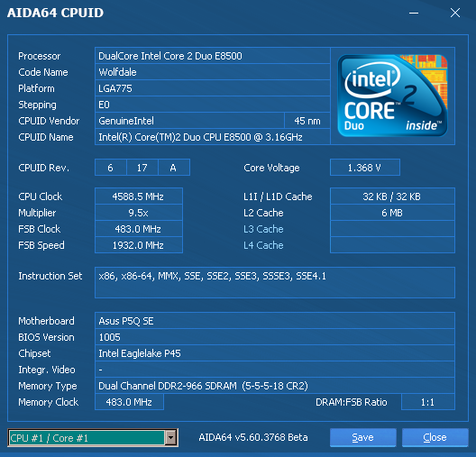
Task: Click the AIDA64 v5.60.3768 Beta version text
Action: pyautogui.click(x=253, y=437)
